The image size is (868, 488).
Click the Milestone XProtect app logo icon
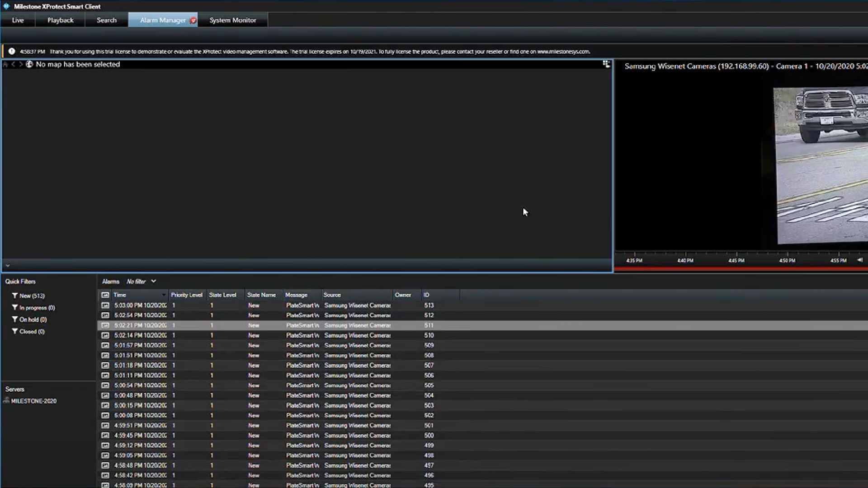[6, 6]
